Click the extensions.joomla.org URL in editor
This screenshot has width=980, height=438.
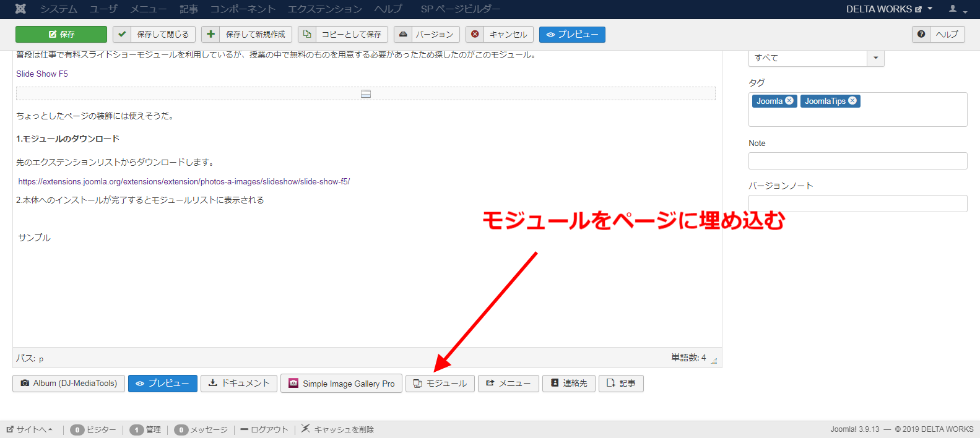184,181
